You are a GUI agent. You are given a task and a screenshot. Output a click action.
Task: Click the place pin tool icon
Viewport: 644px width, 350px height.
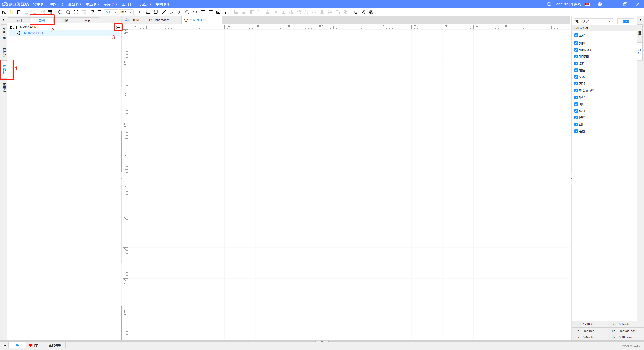(x=140, y=12)
